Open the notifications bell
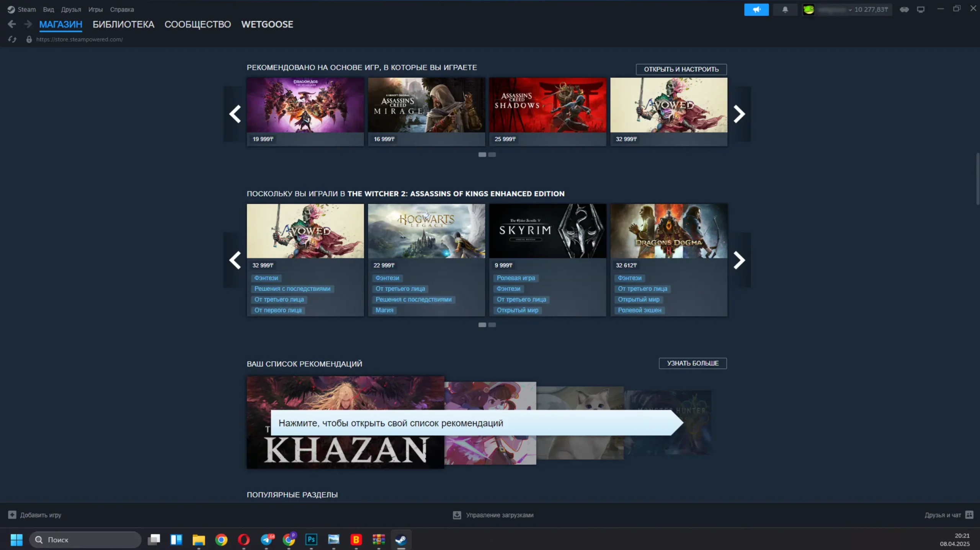 pos(785,10)
